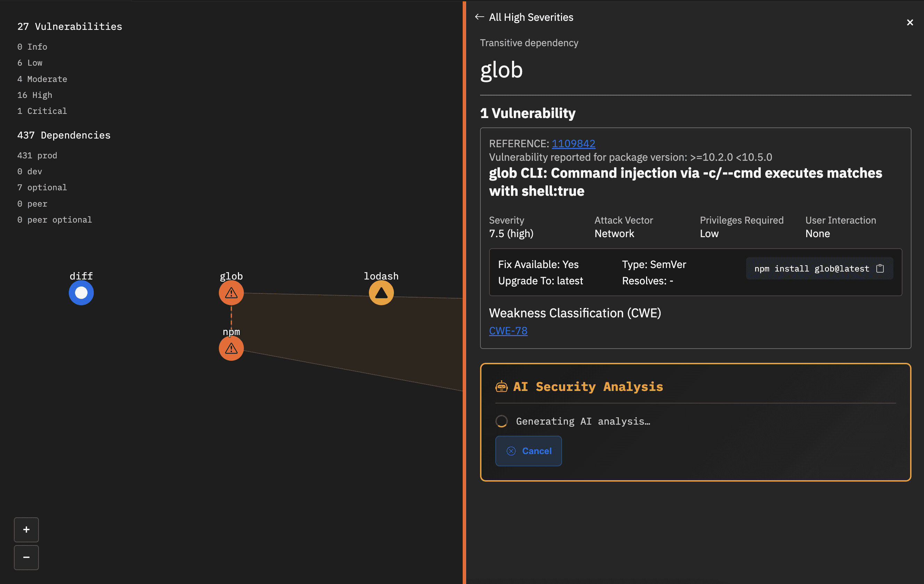
Task: Click the glob warning node icon
Action: pyautogui.click(x=231, y=293)
